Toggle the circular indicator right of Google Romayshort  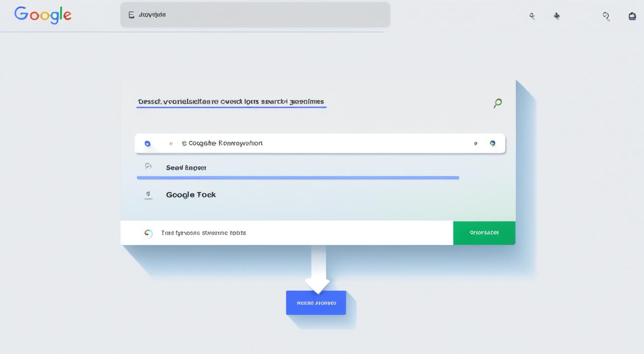click(x=493, y=143)
